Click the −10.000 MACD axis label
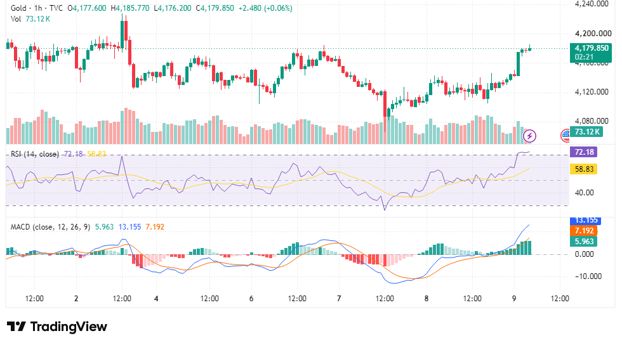Image resolution: width=622 pixels, height=364 pixels. point(588,276)
